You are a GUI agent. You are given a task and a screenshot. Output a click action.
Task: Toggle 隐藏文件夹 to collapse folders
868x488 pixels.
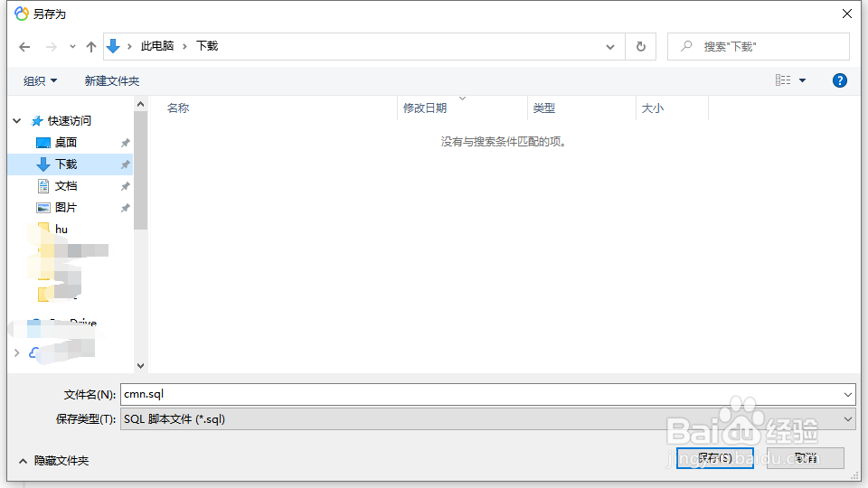(x=54, y=460)
